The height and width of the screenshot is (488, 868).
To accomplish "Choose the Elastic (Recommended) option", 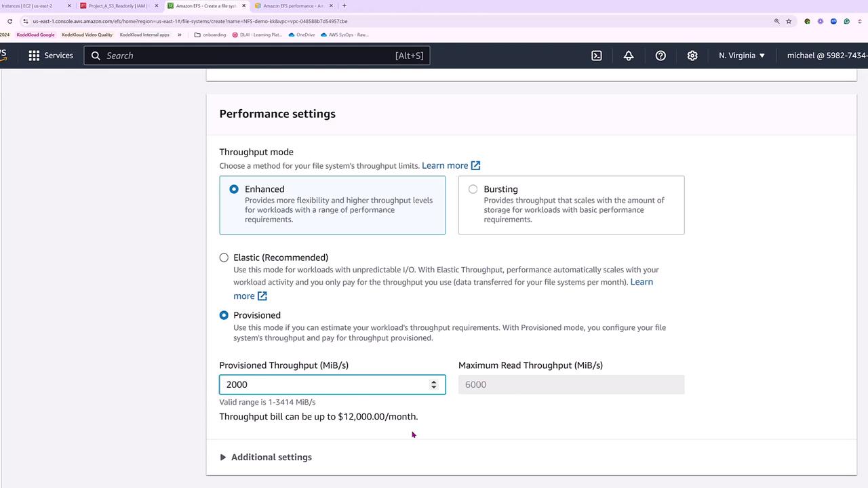I will (224, 258).
